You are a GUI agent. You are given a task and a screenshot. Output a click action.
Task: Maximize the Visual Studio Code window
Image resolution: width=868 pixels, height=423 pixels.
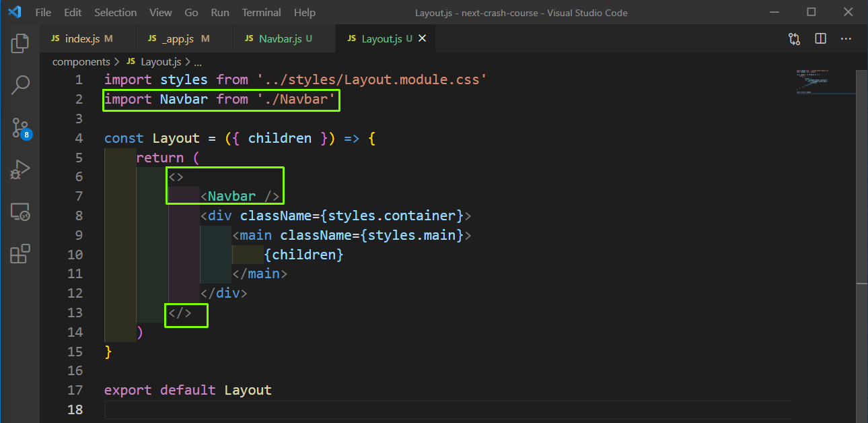click(811, 12)
